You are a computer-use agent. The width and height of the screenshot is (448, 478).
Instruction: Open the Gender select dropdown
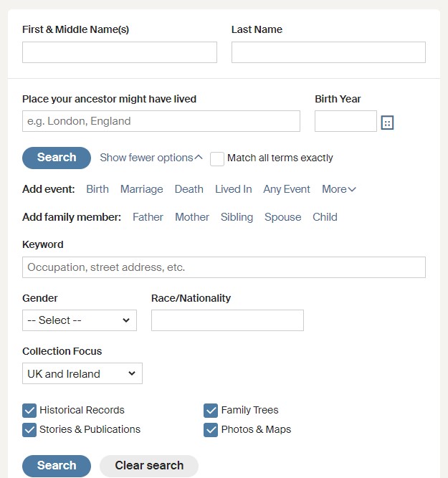coord(80,320)
